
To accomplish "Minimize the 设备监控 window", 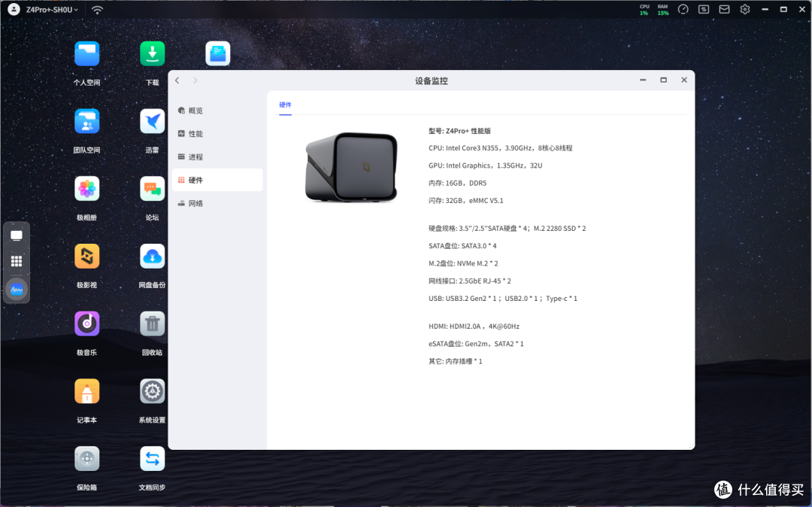I will [643, 80].
